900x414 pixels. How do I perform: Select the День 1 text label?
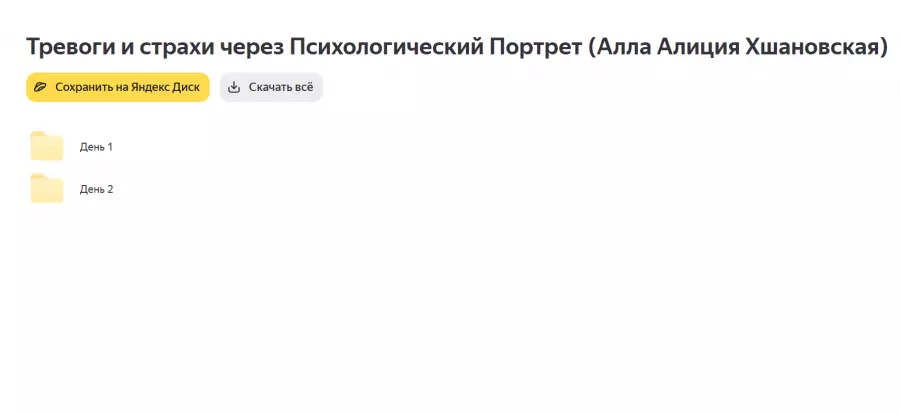[x=96, y=147]
